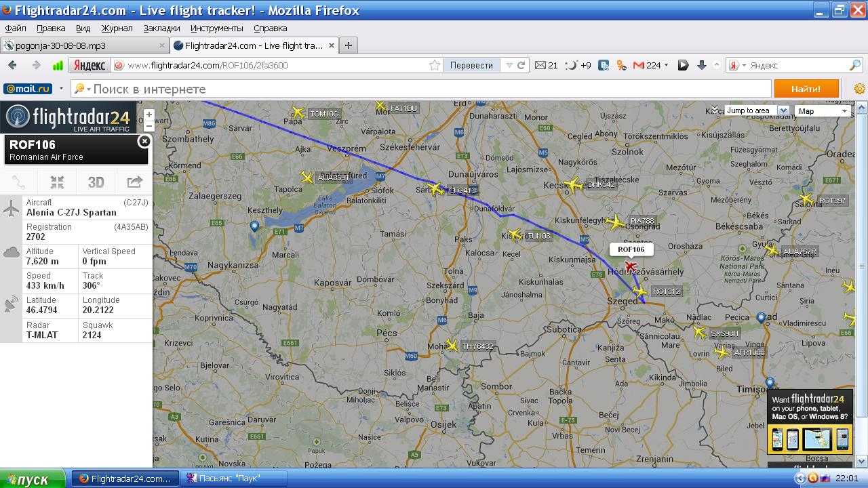Open a new tab with plus button
The height and width of the screenshot is (488, 868).
click(348, 45)
